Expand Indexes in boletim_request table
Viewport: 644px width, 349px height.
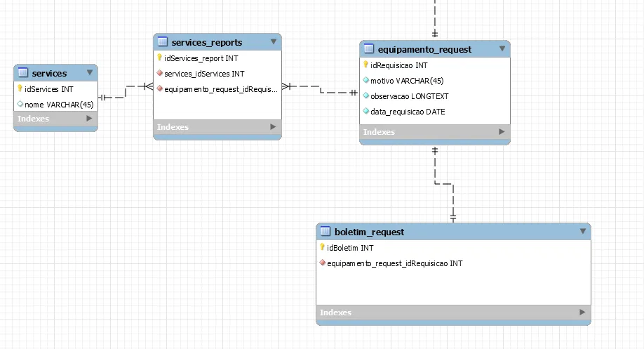coord(582,312)
